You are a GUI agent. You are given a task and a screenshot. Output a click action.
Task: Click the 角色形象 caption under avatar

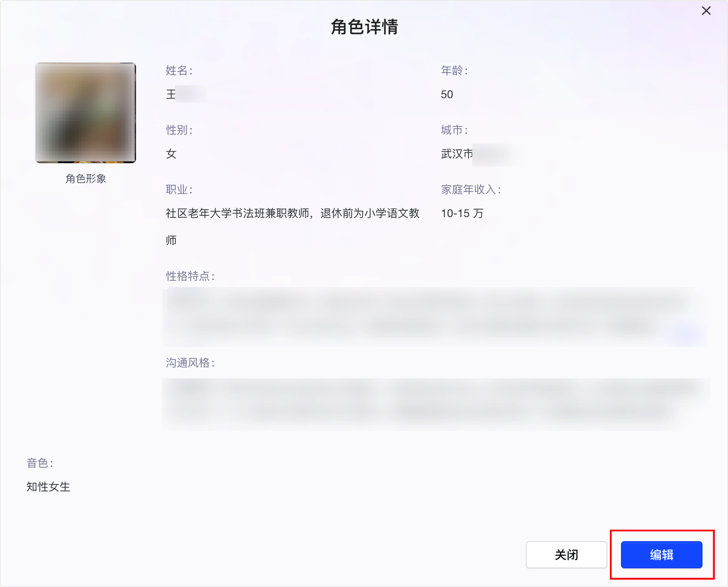(86, 179)
